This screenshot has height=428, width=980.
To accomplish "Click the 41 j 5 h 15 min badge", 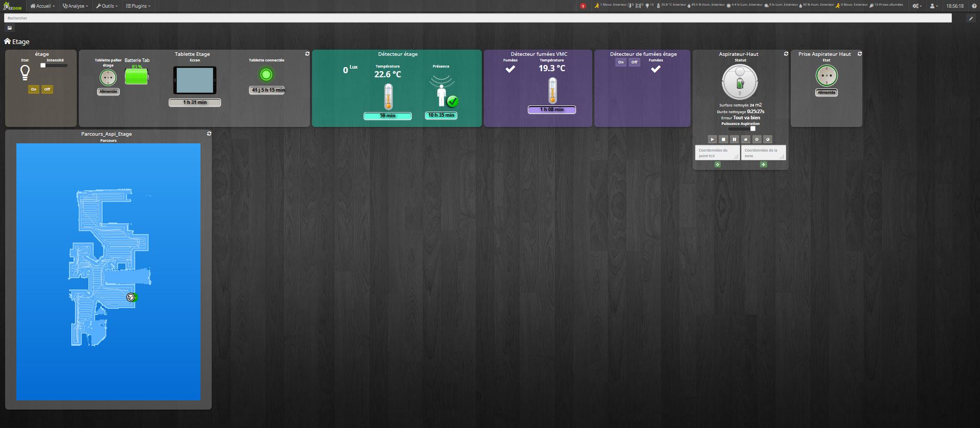I will (267, 90).
